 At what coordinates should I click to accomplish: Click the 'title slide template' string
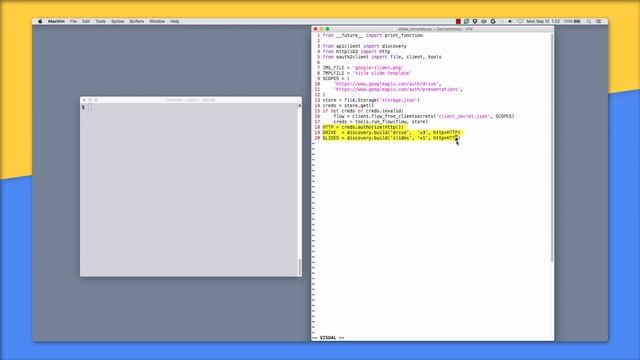(382, 73)
